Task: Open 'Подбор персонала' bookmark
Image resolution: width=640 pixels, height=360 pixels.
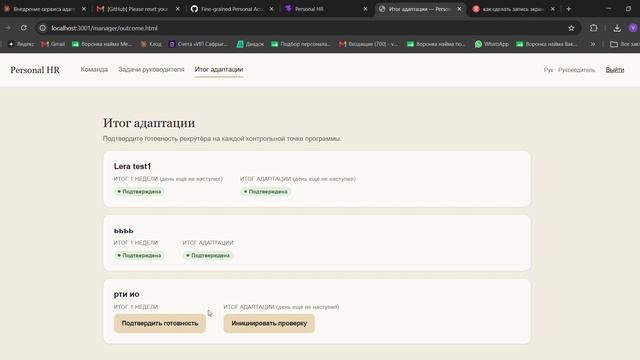Action: click(301, 44)
